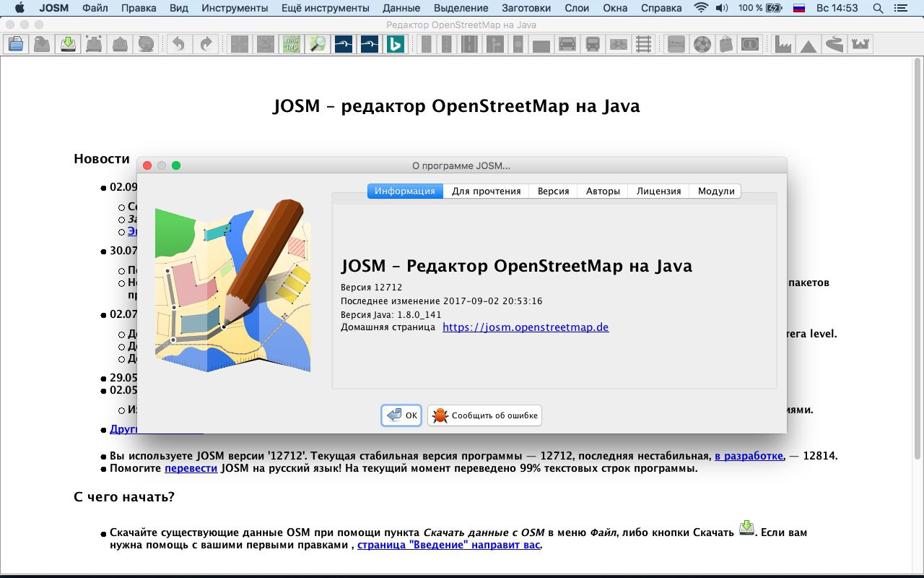Click the bed accommodation preset icon
This screenshot has height=578, width=924.
[676, 43]
